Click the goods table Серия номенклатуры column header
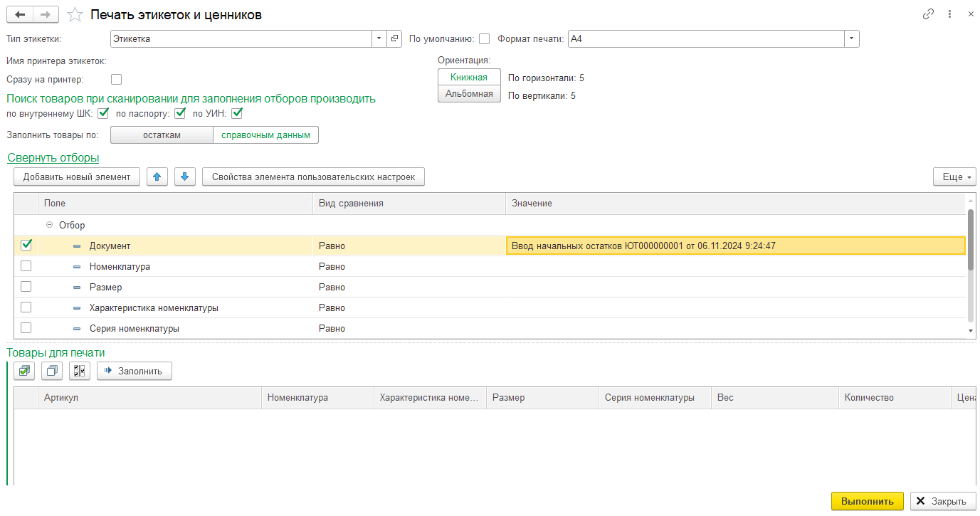Screen dimensions: 980x516 pyautogui.click(x=655, y=397)
